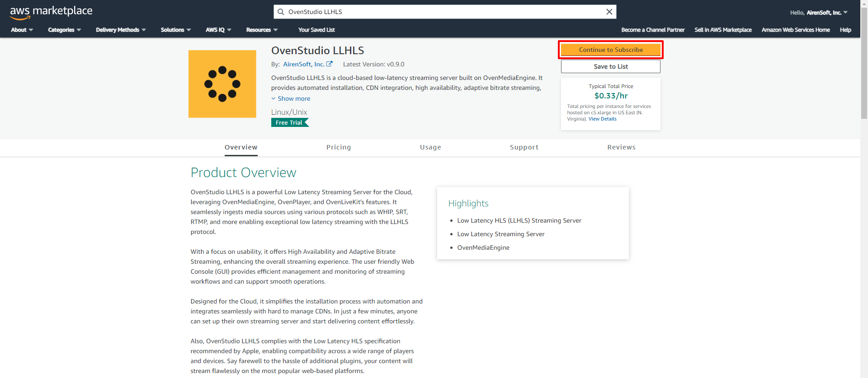Open Become a Channel Partner link
This screenshot has width=868, height=378.
653,30
